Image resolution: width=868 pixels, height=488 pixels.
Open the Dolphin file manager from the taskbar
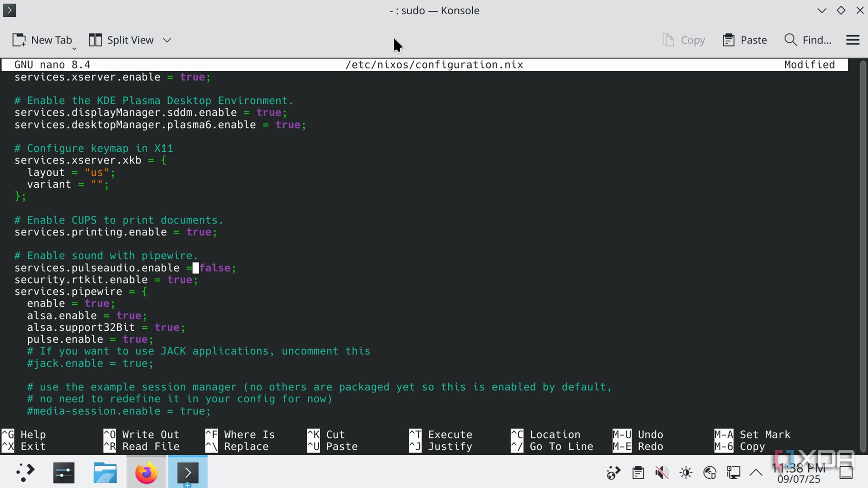click(x=105, y=472)
